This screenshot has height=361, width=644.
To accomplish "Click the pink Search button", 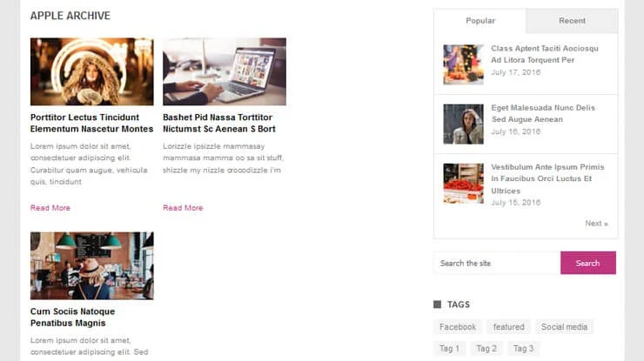I will point(587,263).
